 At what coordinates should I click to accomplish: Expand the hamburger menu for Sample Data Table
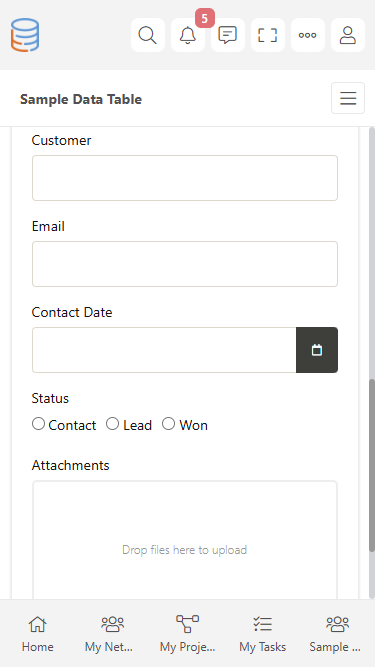coord(348,98)
